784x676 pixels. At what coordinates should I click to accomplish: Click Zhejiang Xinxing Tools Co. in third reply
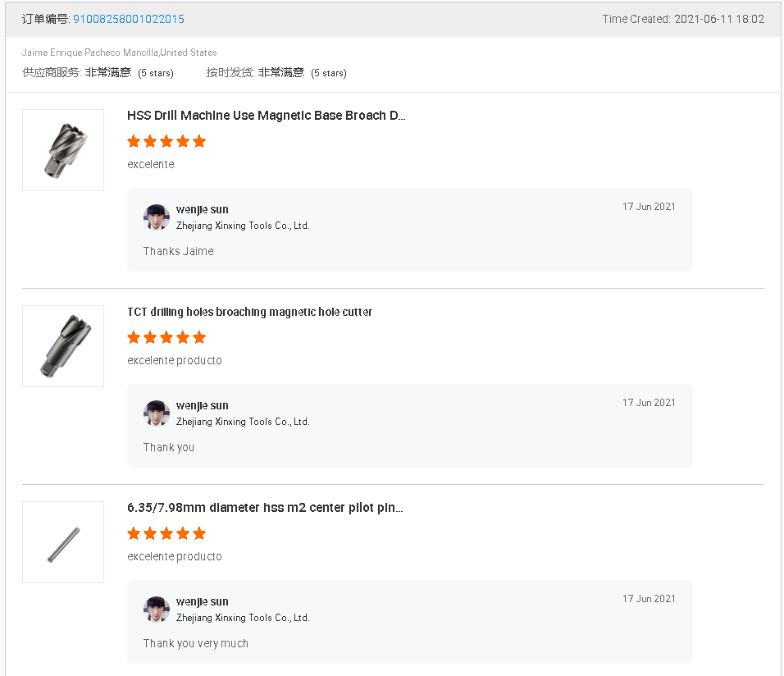tap(243, 618)
